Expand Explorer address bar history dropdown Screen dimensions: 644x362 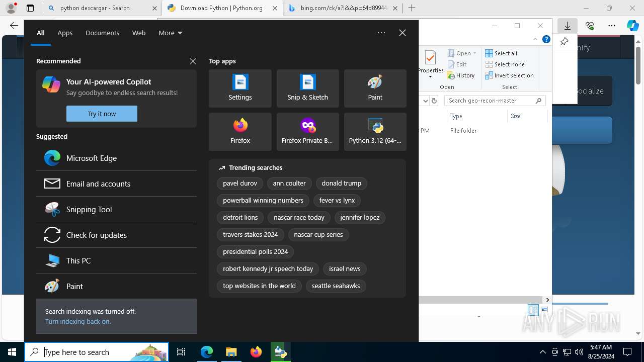pos(425,101)
